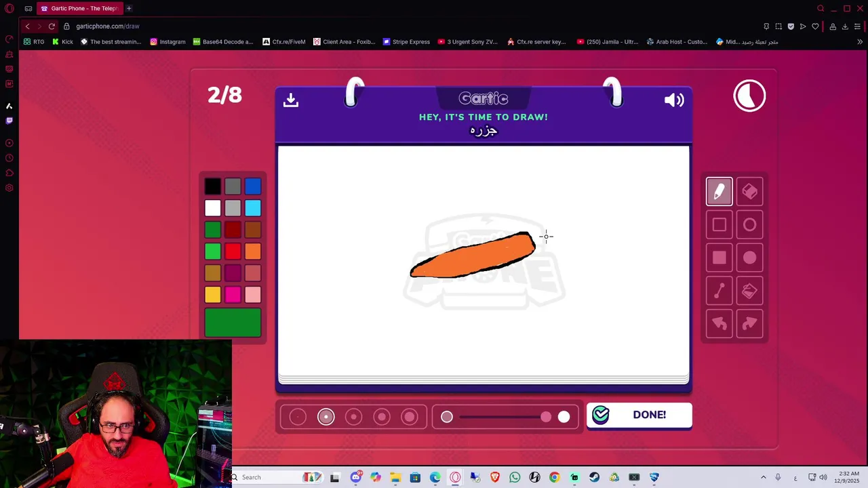
Task: Open the current green color picker box
Action: pyautogui.click(x=233, y=323)
